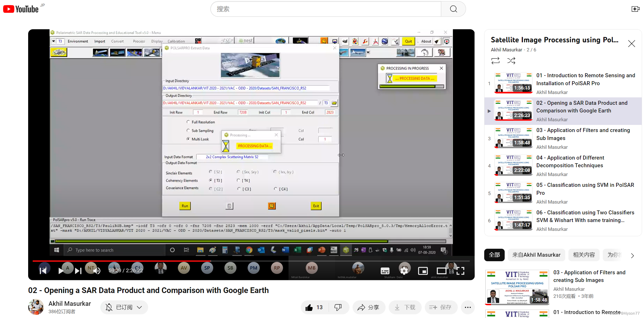
Task: Select the 来自Akhil Masurkar chip
Action: pos(536,255)
